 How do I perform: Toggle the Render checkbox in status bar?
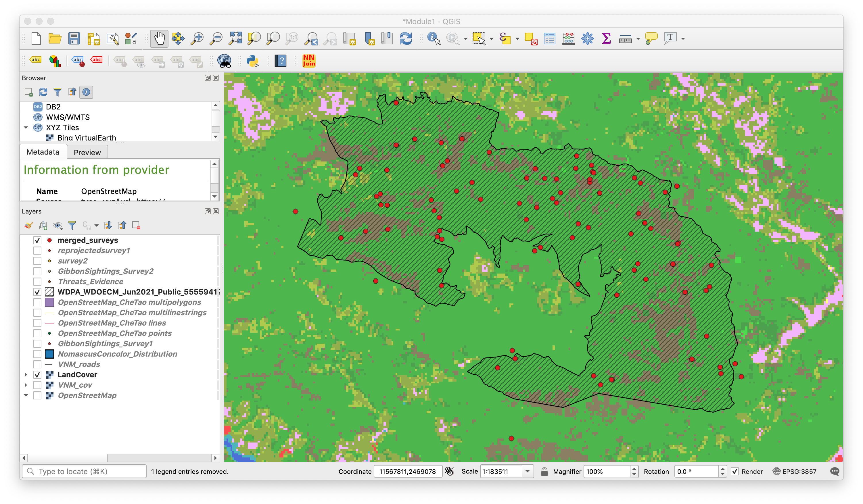click(734, 472)
